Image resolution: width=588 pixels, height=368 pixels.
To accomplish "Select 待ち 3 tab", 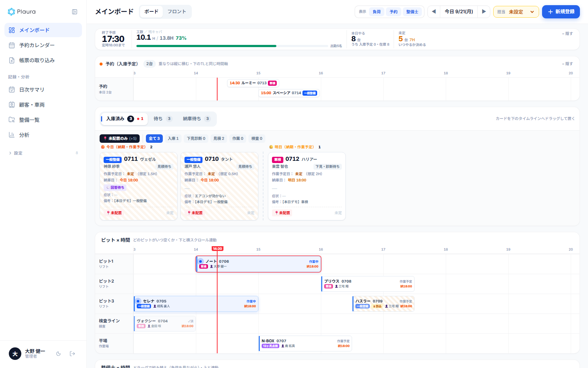I will pyautogui.click(x=163, y=119).
